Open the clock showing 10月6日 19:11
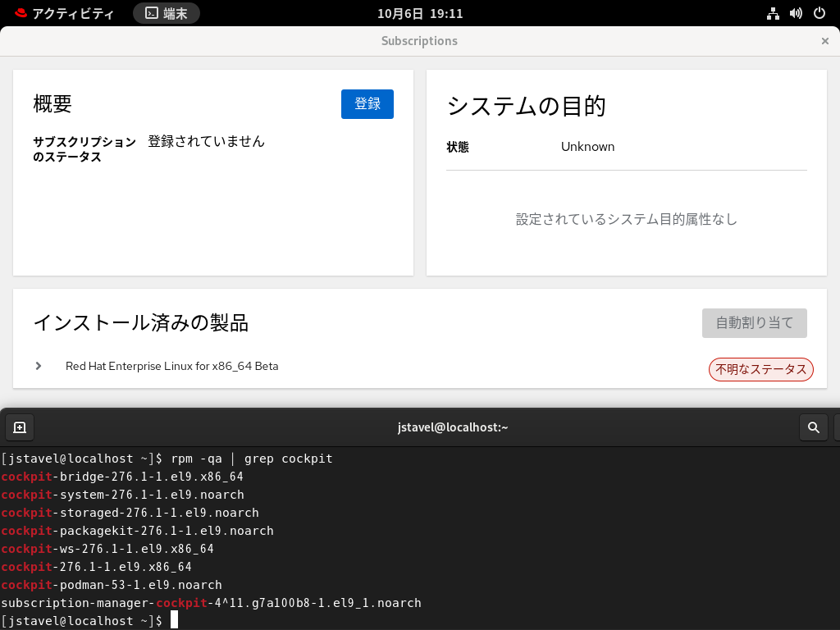 (x=420, y=13)
